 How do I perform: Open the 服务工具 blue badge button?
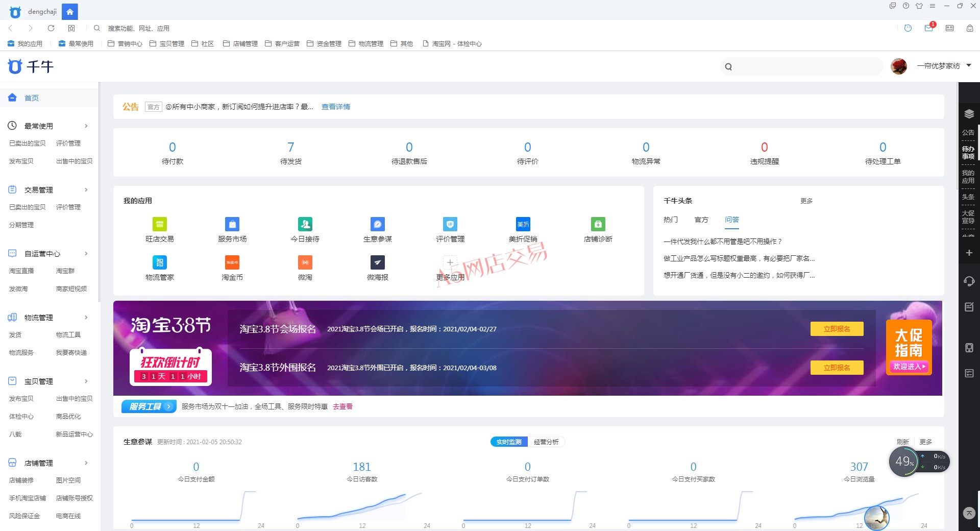coord(149,406)
